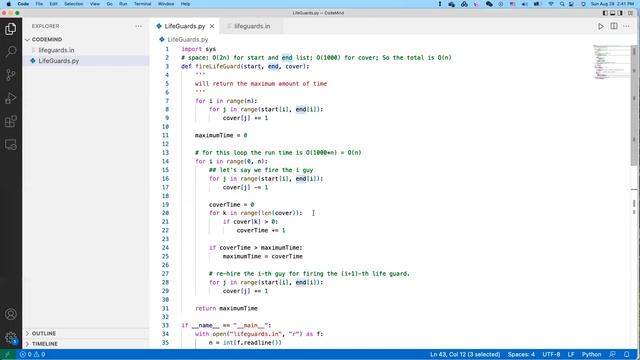
Task: Close the LifeGuards.py tab
Action: tap(212, 26)
